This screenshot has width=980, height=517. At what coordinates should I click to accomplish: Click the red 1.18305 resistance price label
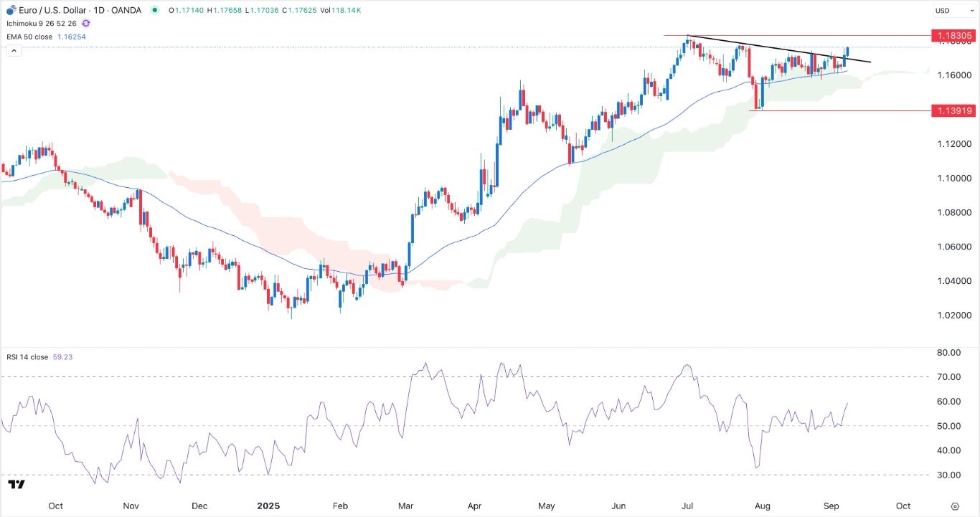tap(955, 35)
